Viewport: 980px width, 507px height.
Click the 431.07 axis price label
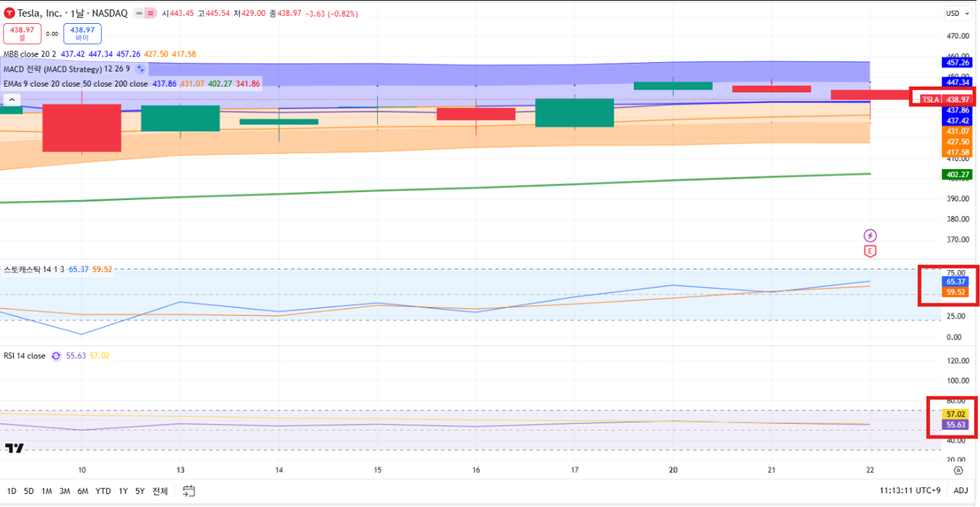pyautogui.click(x=958, y=131)
